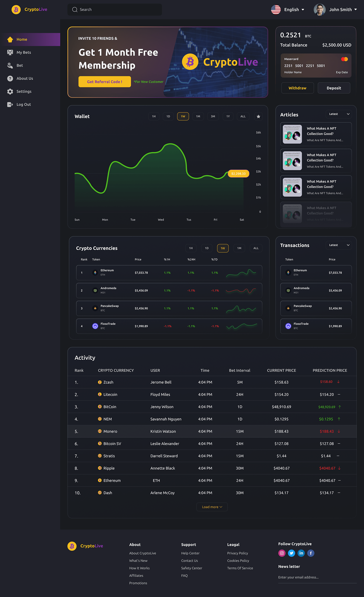Image resolution: width=364 pixels, height=597 pixels.
Task: Click the US flag language icon
Action: coord(276,10)
